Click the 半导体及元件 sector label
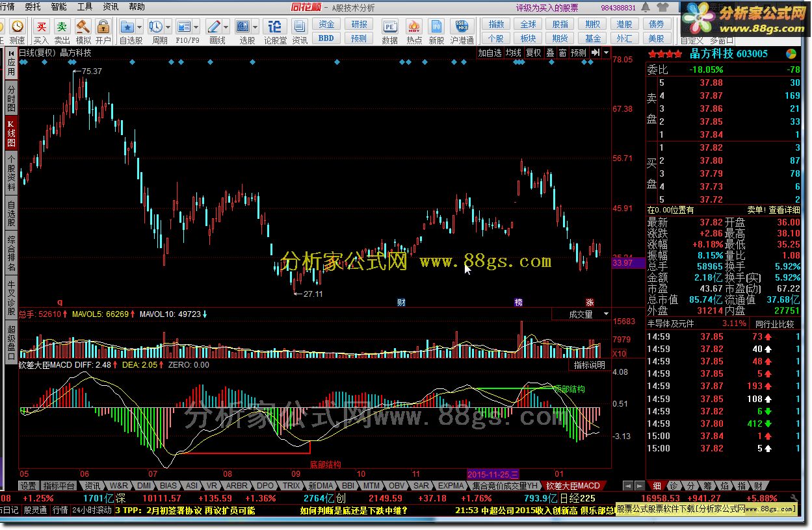 [x=671, y=323]
